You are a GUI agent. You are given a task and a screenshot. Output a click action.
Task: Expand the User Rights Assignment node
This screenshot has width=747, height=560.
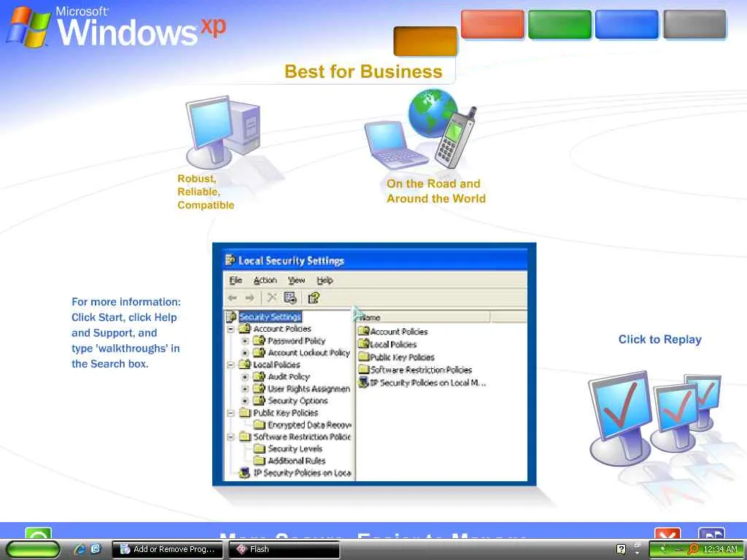point(245,389)
